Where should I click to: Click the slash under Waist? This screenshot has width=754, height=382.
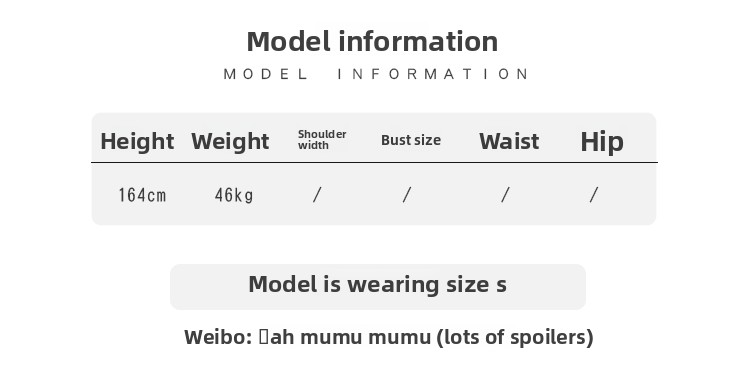[505, 195]
